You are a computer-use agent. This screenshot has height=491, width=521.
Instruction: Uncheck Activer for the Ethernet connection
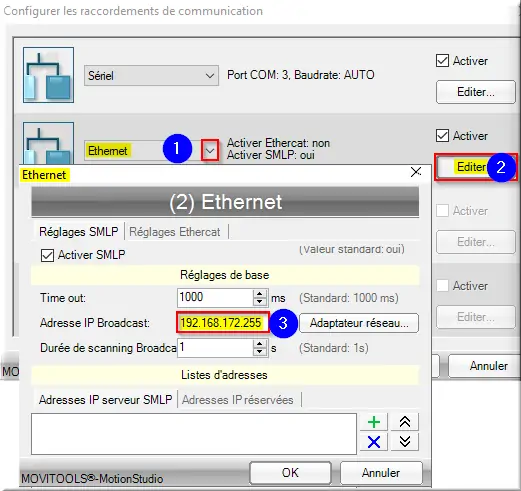click(x=442, y=136)
